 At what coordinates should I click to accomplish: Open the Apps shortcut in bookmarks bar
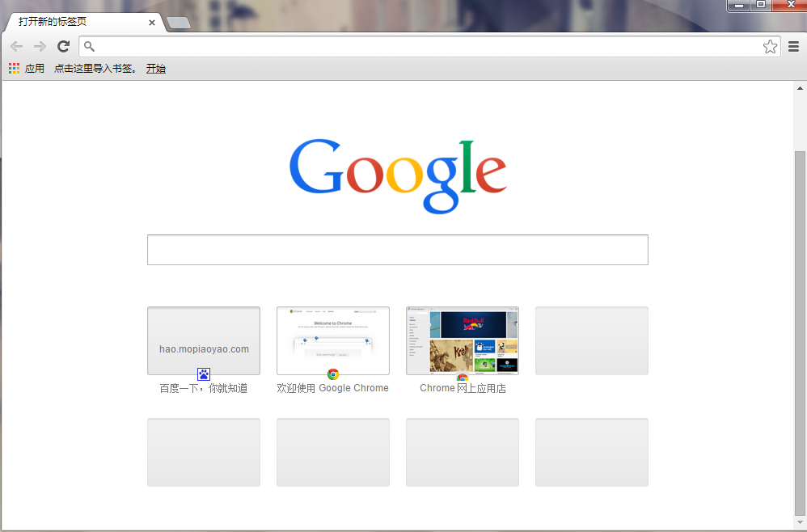[27, 69]
